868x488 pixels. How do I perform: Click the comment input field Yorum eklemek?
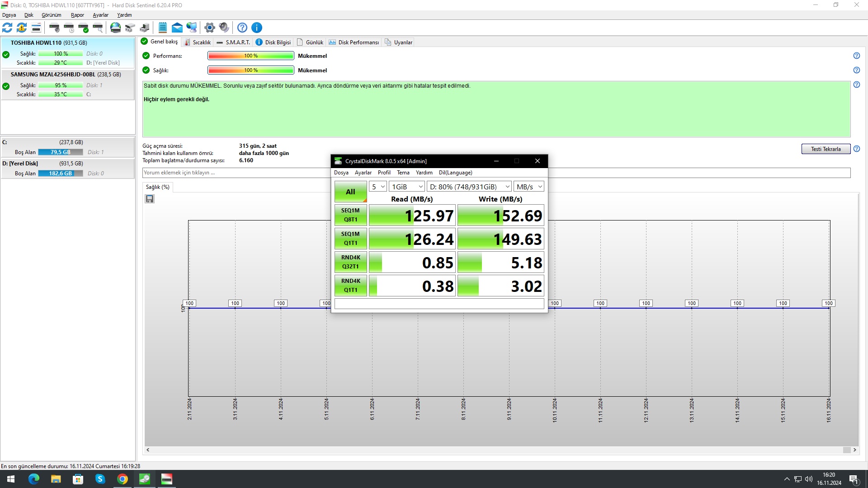pos(236,173)
